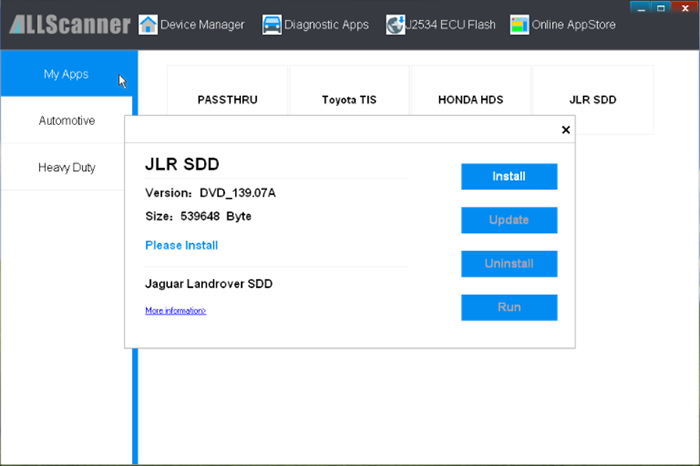The height and width of the screenshot is (466, 700).
Task: Click the Update button
Action: point(509,220)
